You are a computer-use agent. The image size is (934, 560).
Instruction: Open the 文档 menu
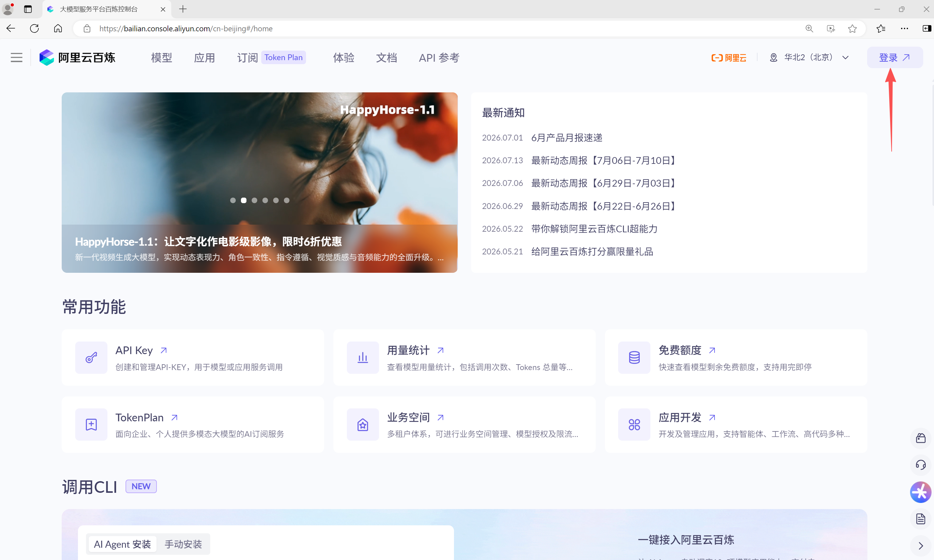click(387, 57)
